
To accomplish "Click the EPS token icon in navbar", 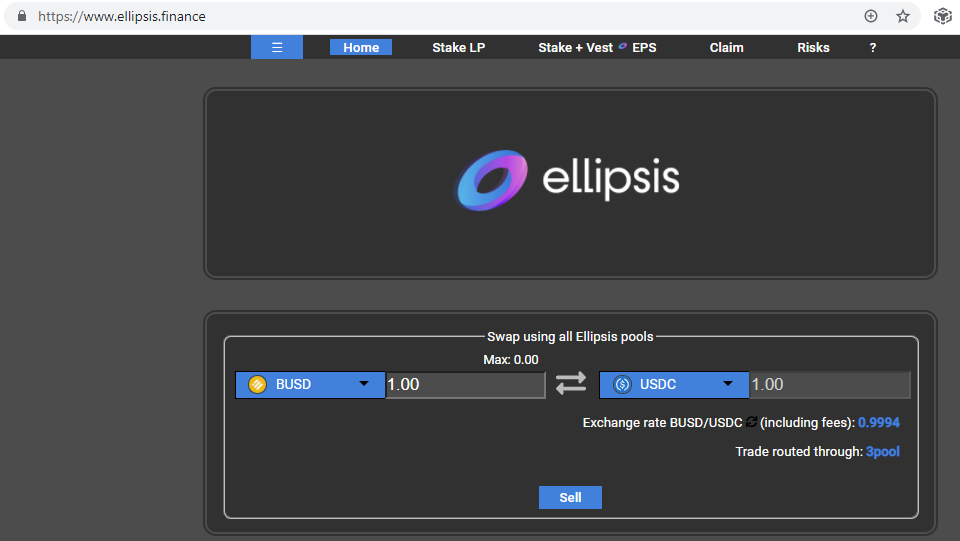I will [x=623, y=46].
